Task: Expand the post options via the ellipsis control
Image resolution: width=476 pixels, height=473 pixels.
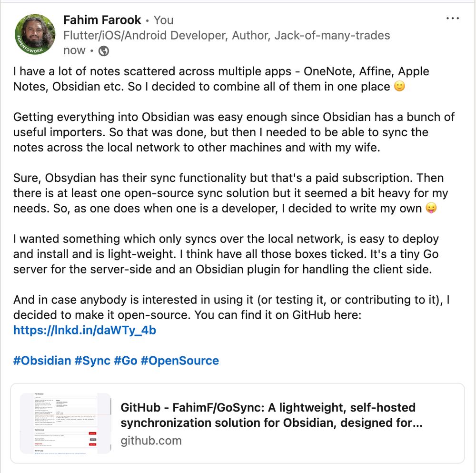Action: tap(452, 18)
